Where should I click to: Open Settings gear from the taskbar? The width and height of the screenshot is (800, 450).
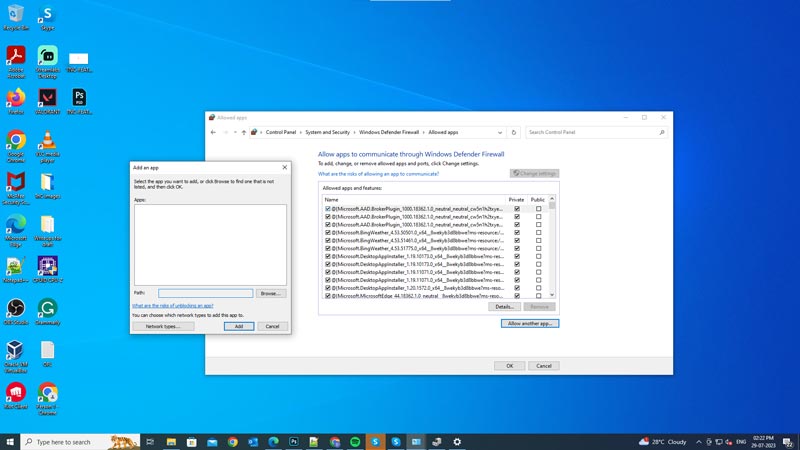457,442
